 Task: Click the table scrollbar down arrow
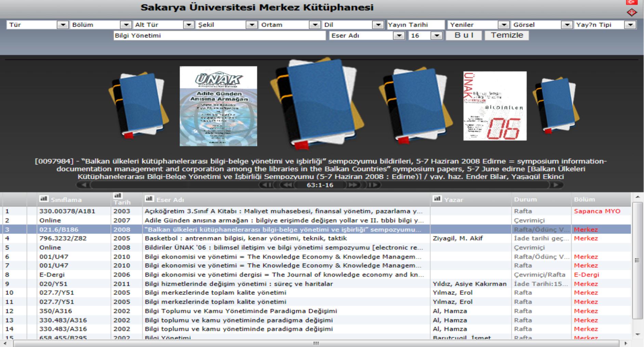pyautogui.click(x=637, y=334)
